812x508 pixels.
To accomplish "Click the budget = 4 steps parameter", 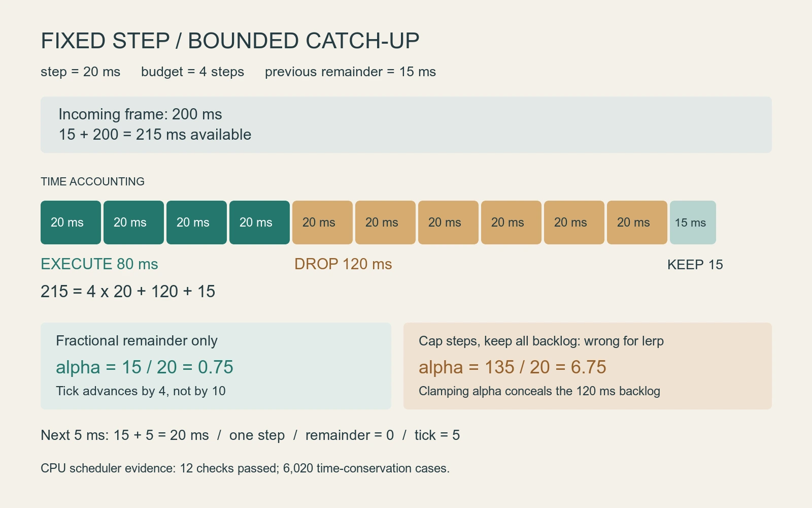I will coord(192,72).
